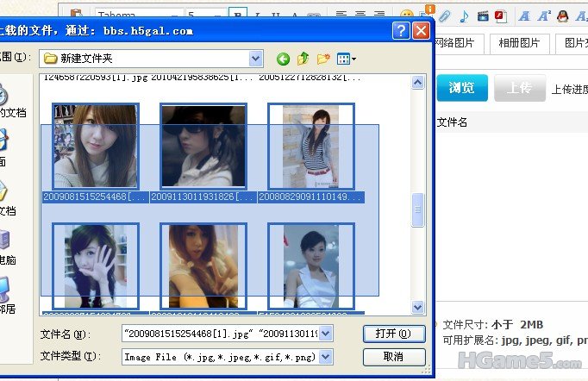Select thumbnail of girl waving her hand
Screen dimensions: 588x381
[96, 265]
